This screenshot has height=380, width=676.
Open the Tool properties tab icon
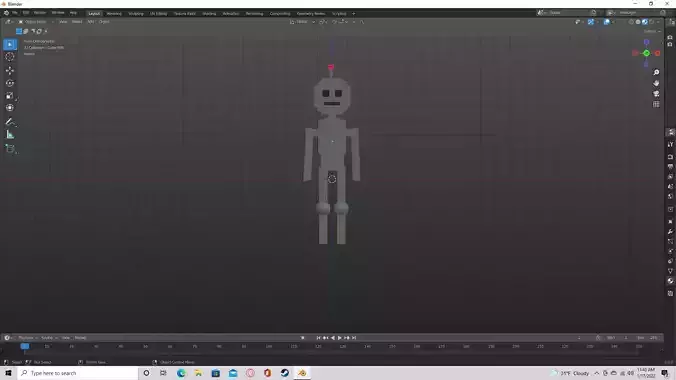point(670,144)
